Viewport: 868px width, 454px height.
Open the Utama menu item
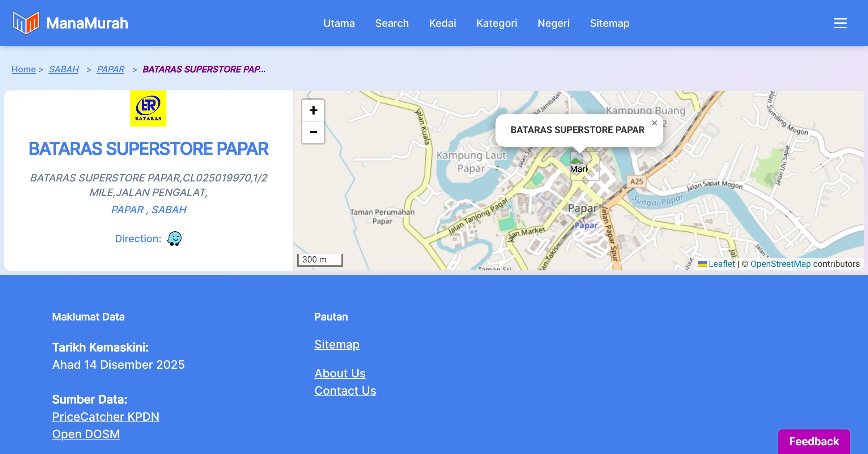coord(339,23)
